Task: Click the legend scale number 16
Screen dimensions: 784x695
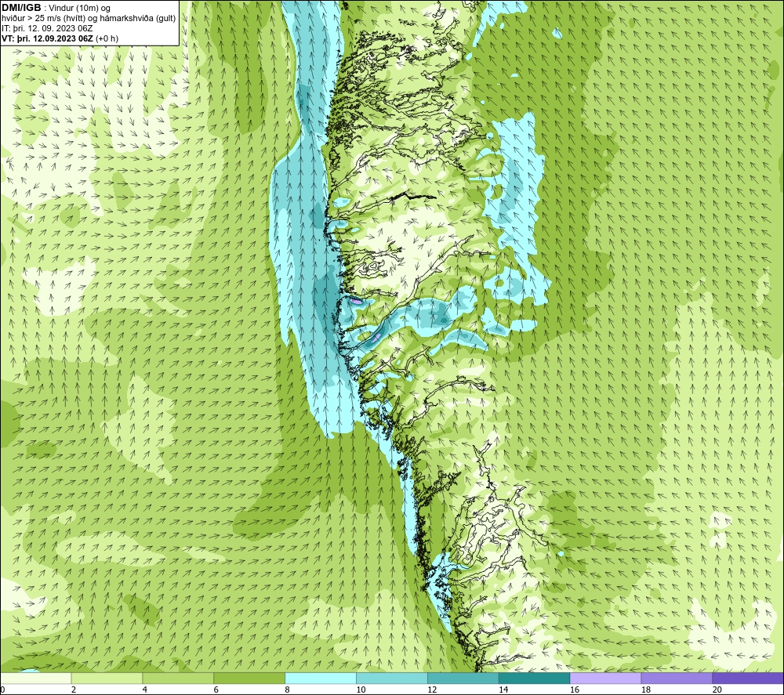Action: click(x=575, y=690)
